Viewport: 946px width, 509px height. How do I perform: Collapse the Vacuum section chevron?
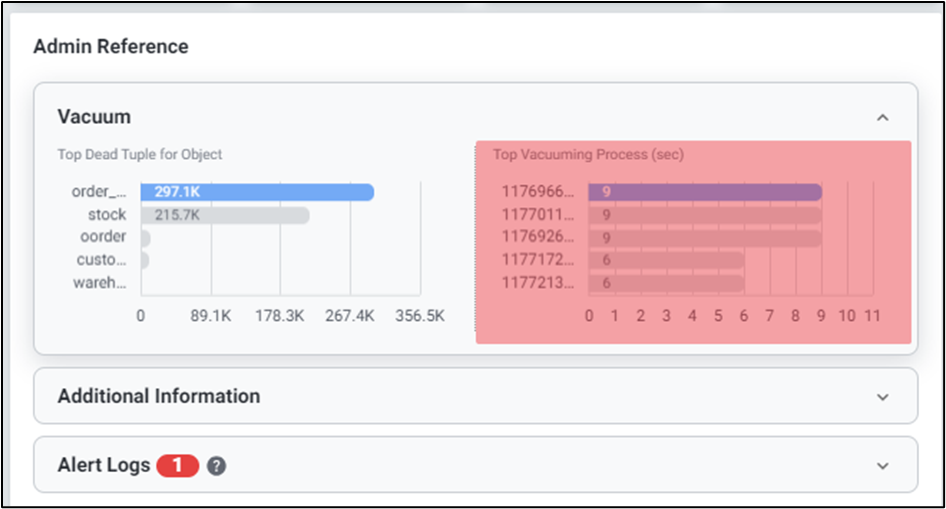[882, 118]
